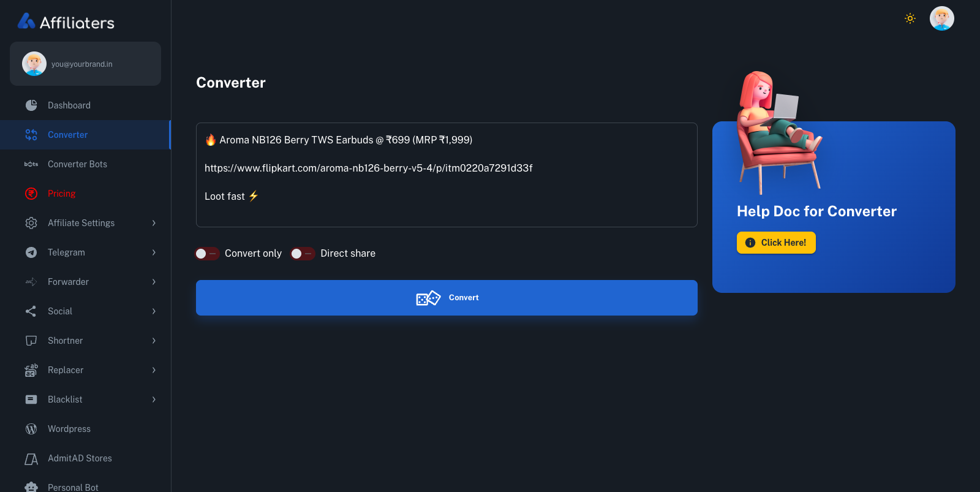Click into the converter message text area

(447, 175)
